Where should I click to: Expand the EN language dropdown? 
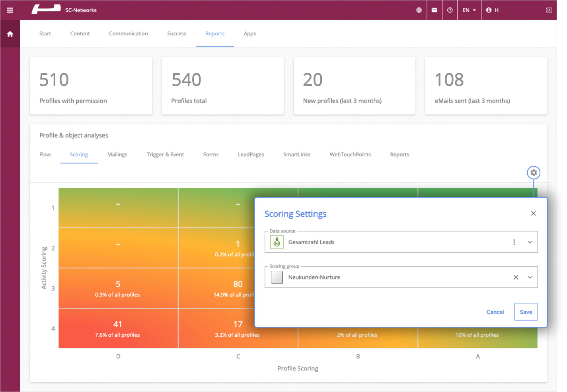[x=469, y=10]
